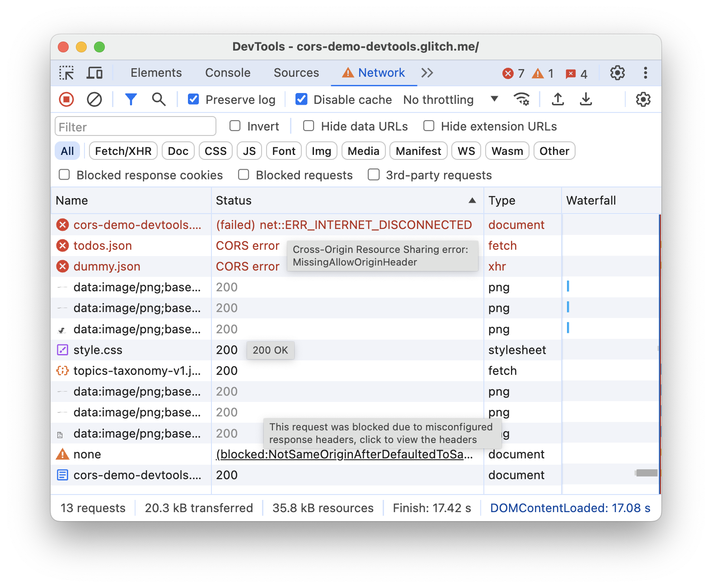
Task: Open the No throttling dropdown
Action: coord(450,99)
